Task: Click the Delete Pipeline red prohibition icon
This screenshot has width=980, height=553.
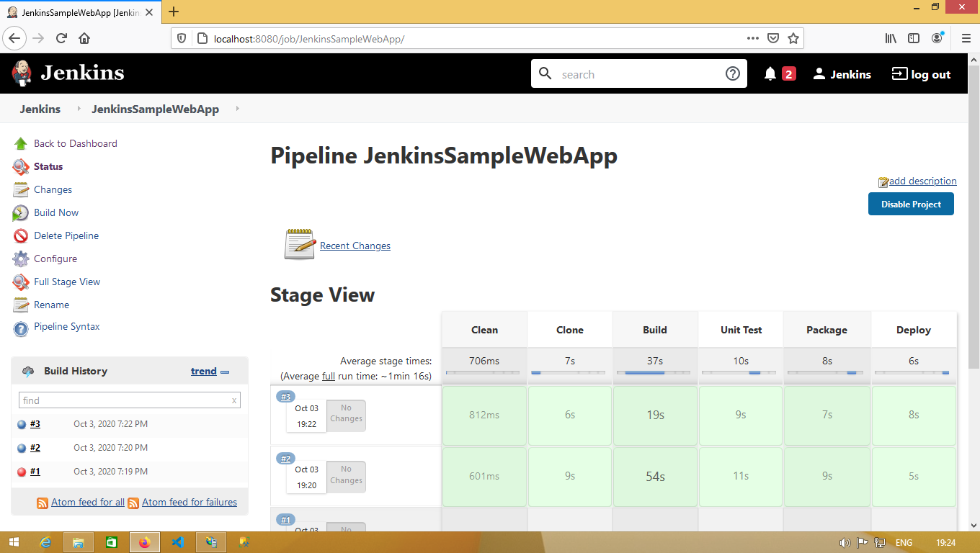Action: tap(21, 235)
